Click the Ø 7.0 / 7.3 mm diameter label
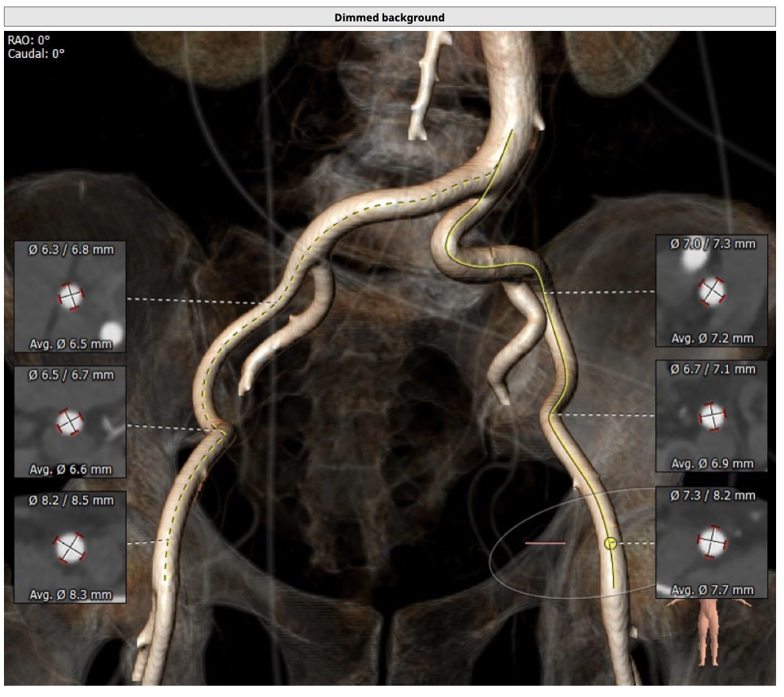The width and height of the screenshot is (784, 697). (x=712, y=244)
